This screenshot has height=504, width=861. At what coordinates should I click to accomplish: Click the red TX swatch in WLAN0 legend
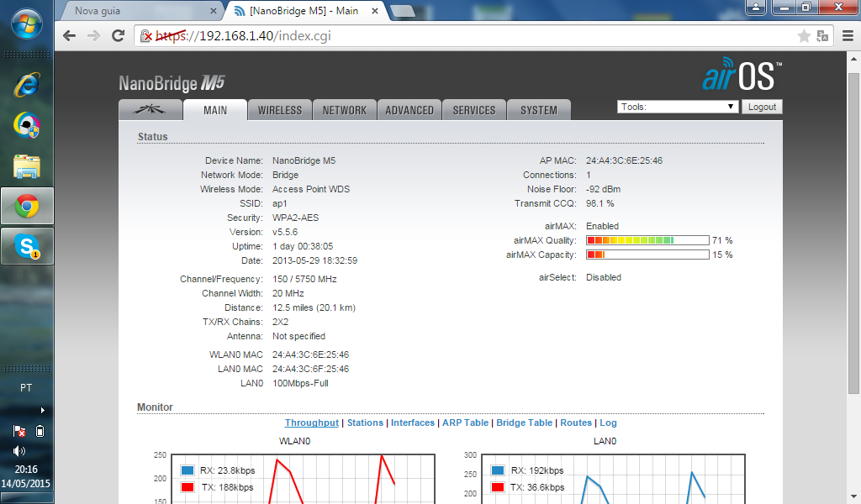coord(188,487)
